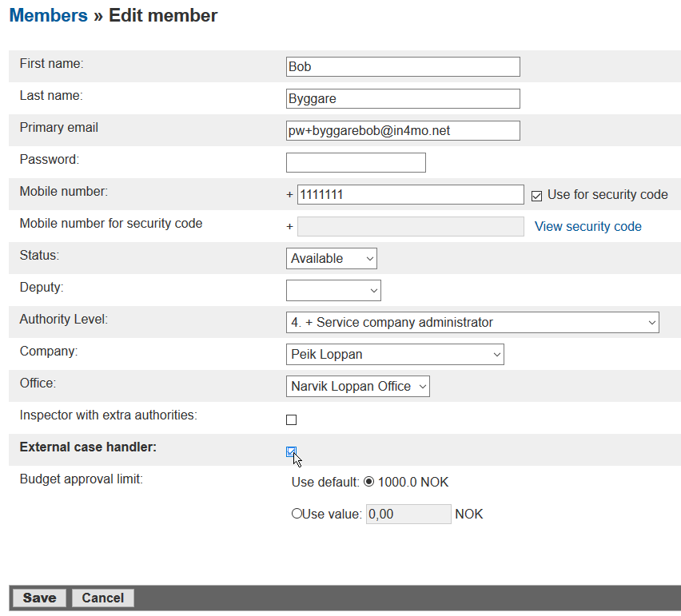This screenshot has height=616, width=681.
Task: Uncheck the External case handler checkbox
Action: pos(291,451)
